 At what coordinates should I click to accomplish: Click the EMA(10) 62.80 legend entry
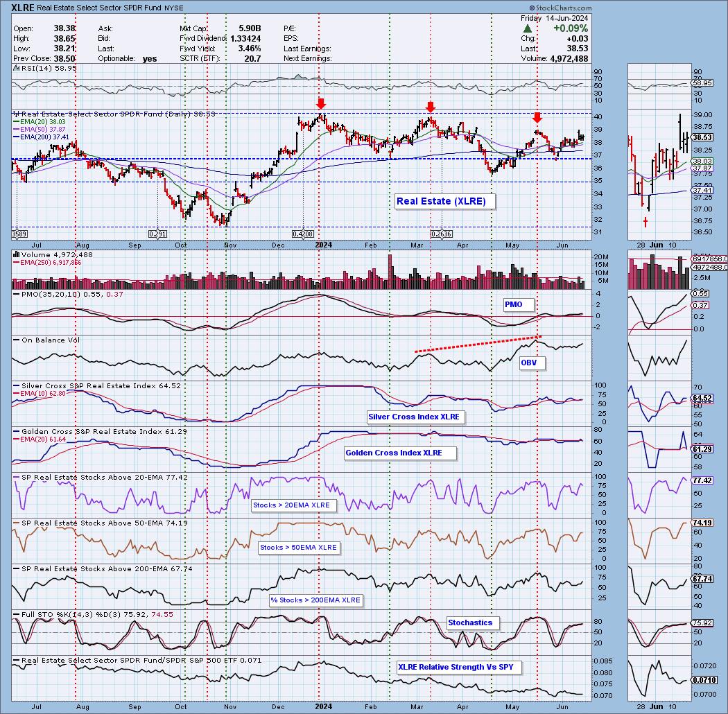click(x=39, y=393)
